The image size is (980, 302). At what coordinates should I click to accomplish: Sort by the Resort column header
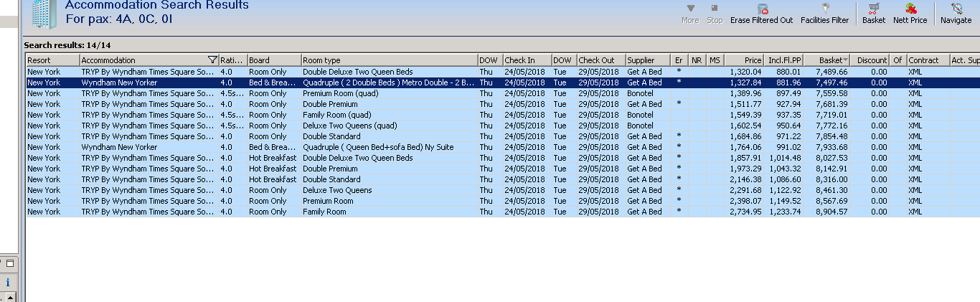click(53, 60)
